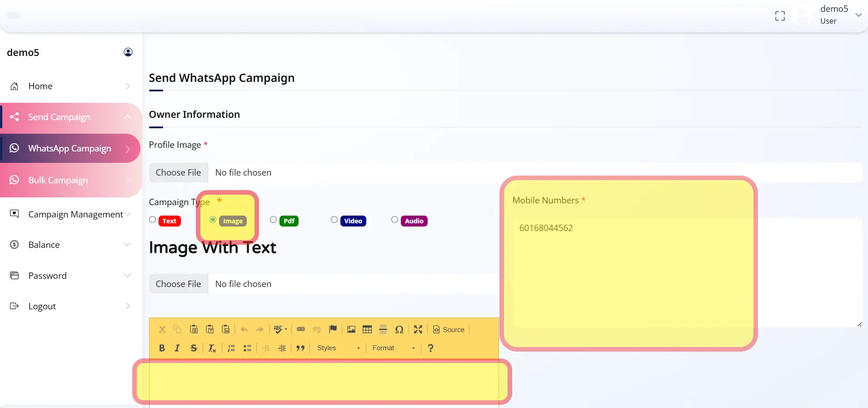Maximize the editor using arrows icon
This screenshot has width=868, height=408.
(x=418, y=329)
